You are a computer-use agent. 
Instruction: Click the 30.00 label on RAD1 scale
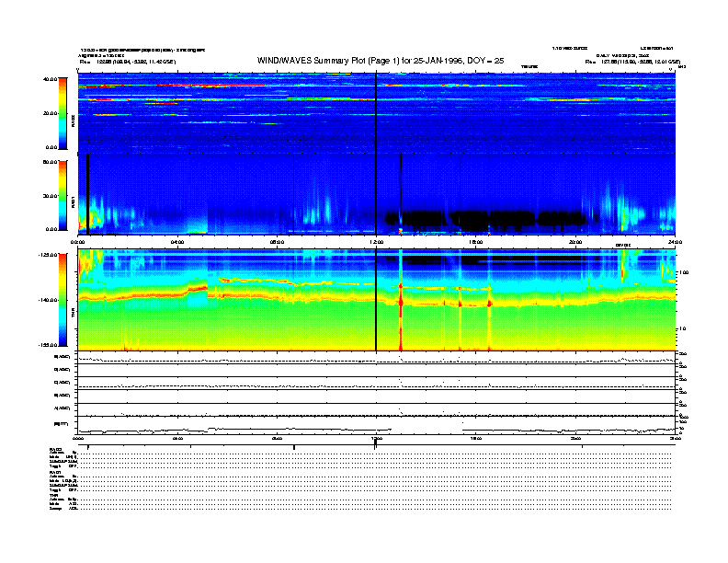tap(50, 196)
